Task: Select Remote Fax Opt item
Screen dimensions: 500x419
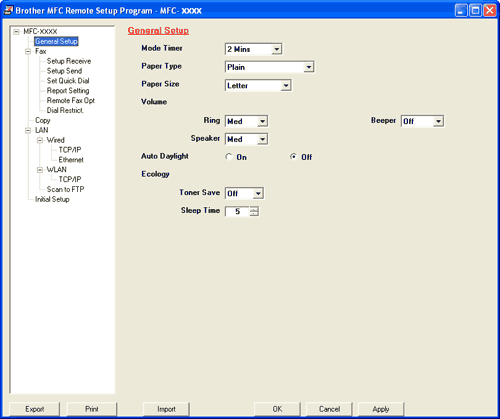Action: tap(71, 100)
